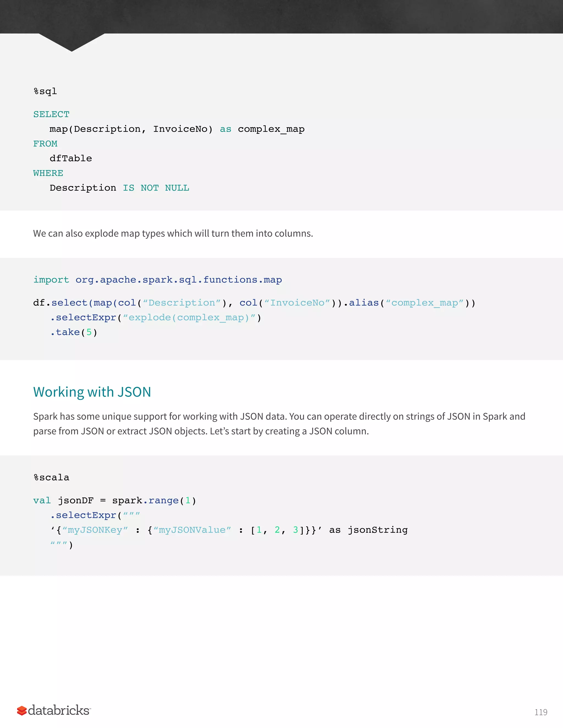Click the 'Working with JSON' heading
The height and width of the screenshot is (728, 563).
[x=92, y=392]
